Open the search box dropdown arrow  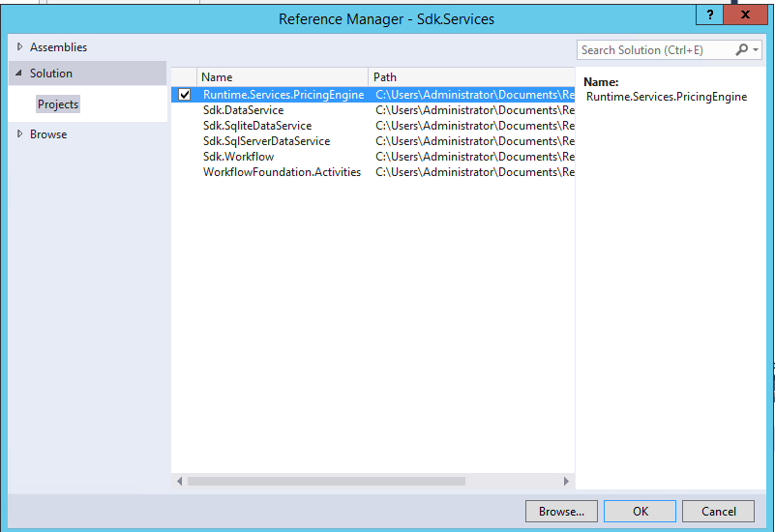click(756, 50)
